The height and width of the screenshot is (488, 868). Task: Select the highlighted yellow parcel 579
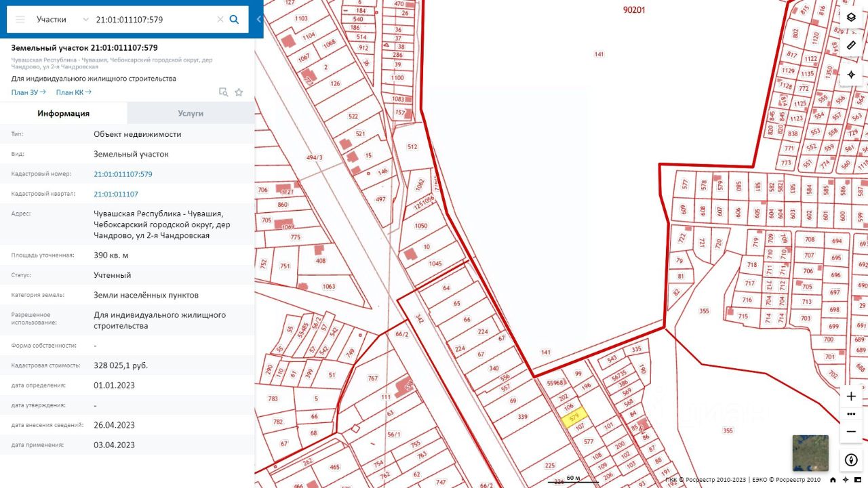point(574,416)
